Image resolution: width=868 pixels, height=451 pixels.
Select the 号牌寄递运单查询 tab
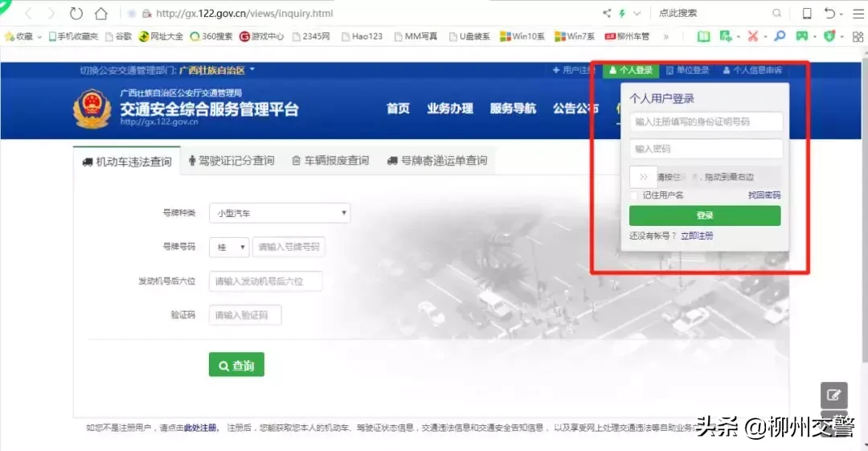[437, 161]
